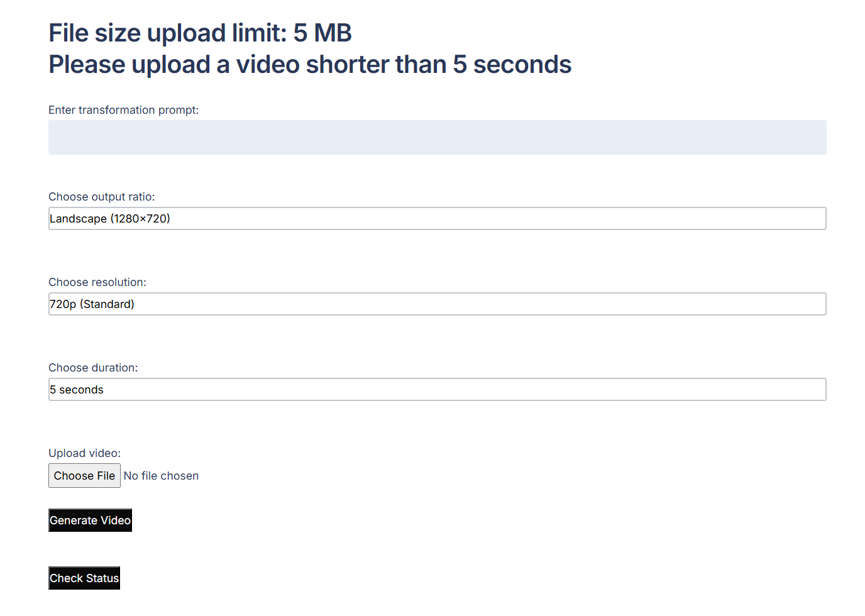Screen dimensions: 865x616
Task: Open the Choose resolution dropdown
Action: [x=437, y=304]
